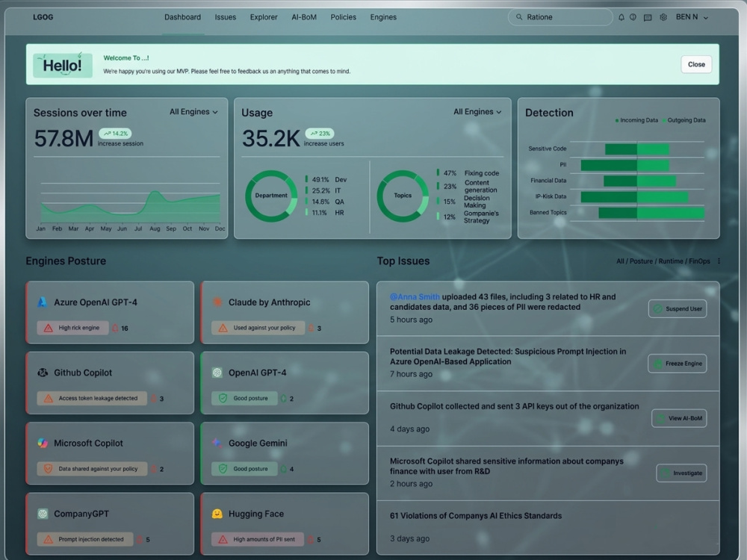Click the Incoming Data legend dot

[x=617, y=120]
